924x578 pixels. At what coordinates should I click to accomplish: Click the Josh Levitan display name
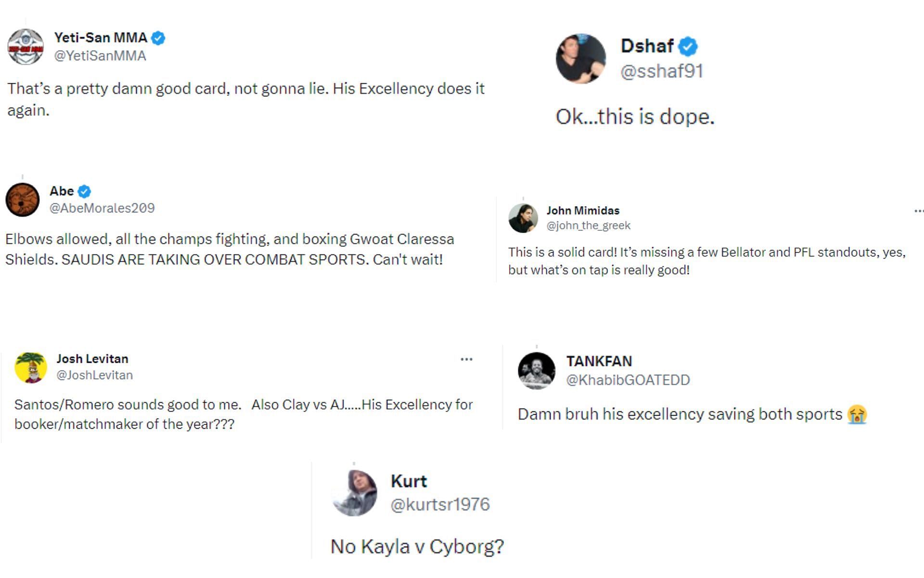point(92,359)
